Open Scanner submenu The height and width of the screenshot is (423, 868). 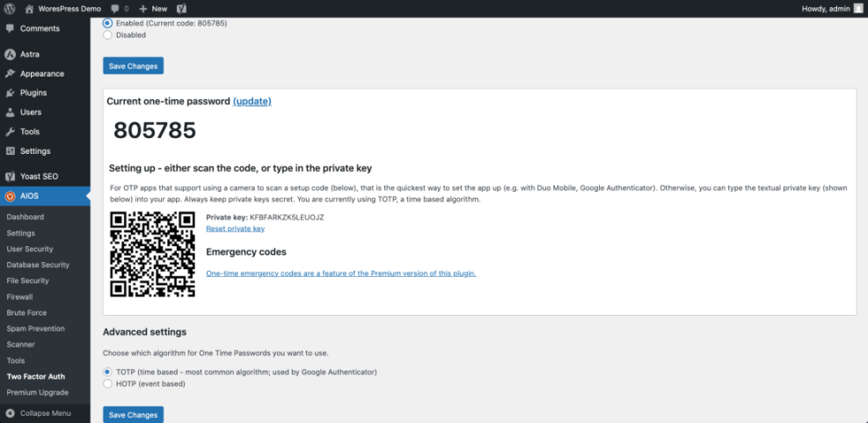coord(21,345)
